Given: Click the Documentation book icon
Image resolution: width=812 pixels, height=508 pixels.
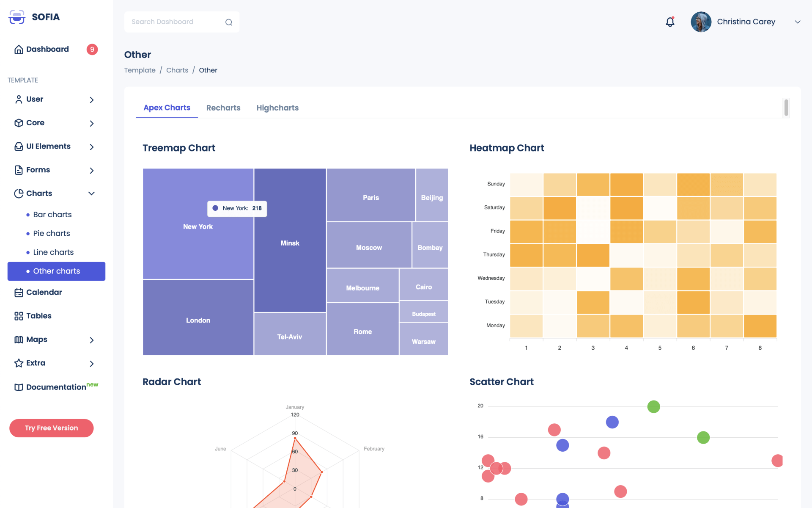Looking at the screenshot, I should pos(19,387).
